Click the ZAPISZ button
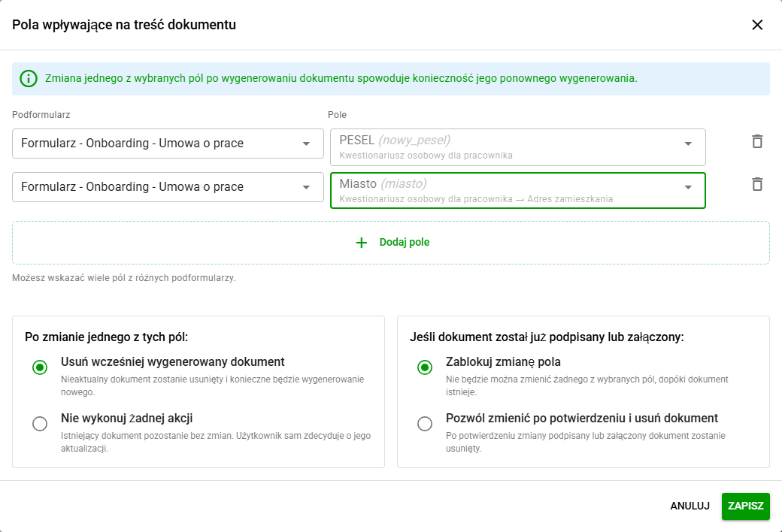This screenshot has width=782, height=532. (x=746, y=506)
